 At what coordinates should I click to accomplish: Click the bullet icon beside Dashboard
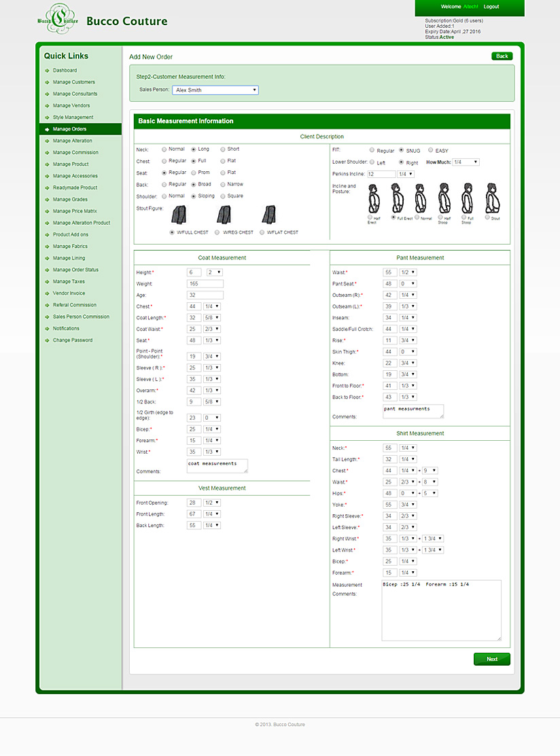pos(48,71)
